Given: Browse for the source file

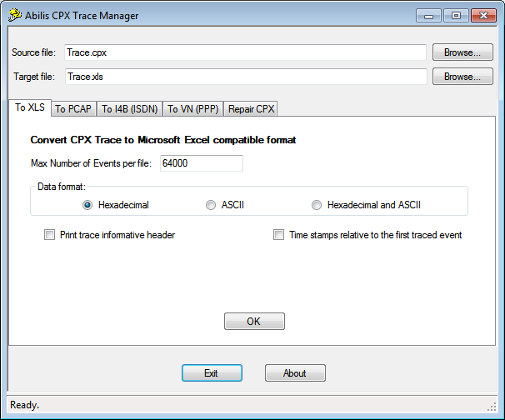Looking at the screenshot, I should [462, 52].
